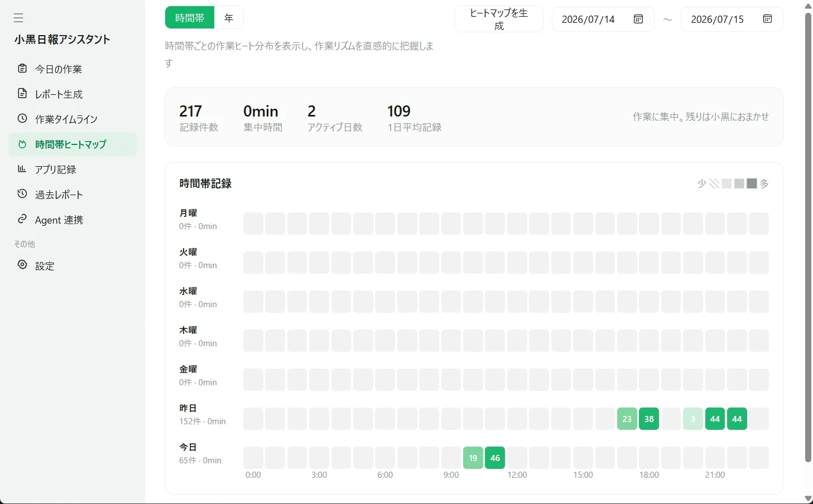Open 今日の作業 page

(x=73, y=69)
